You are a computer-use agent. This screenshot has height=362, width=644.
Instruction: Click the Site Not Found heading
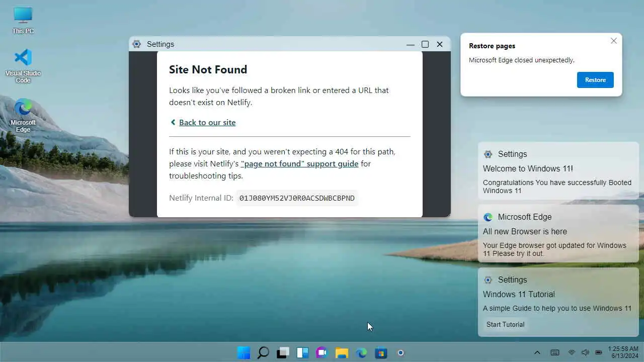[208, 69]
